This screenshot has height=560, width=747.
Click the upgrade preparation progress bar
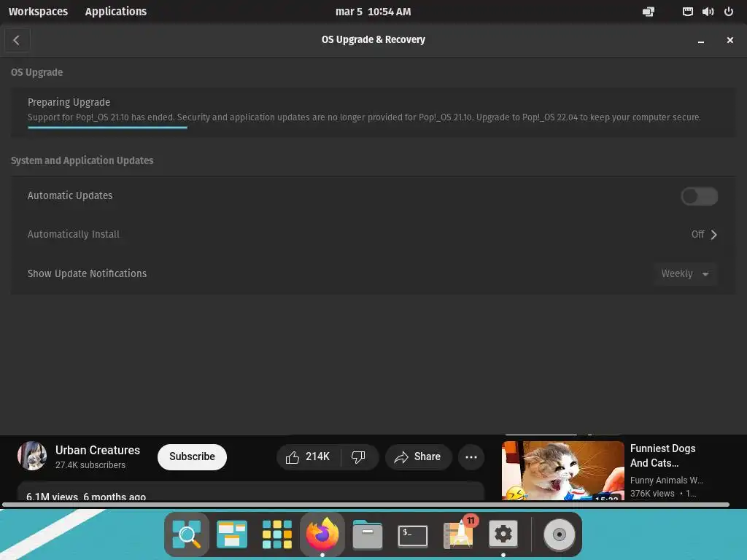(107, 128)
